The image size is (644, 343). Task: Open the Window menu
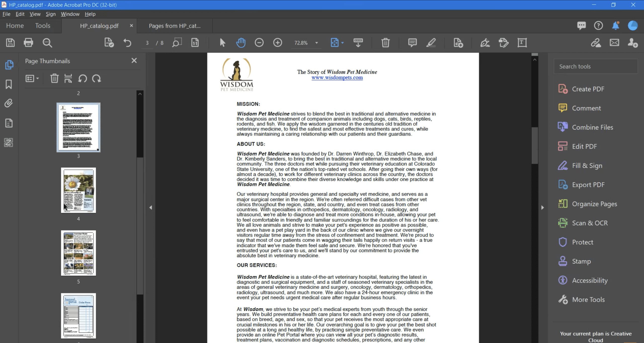[70, 14]
